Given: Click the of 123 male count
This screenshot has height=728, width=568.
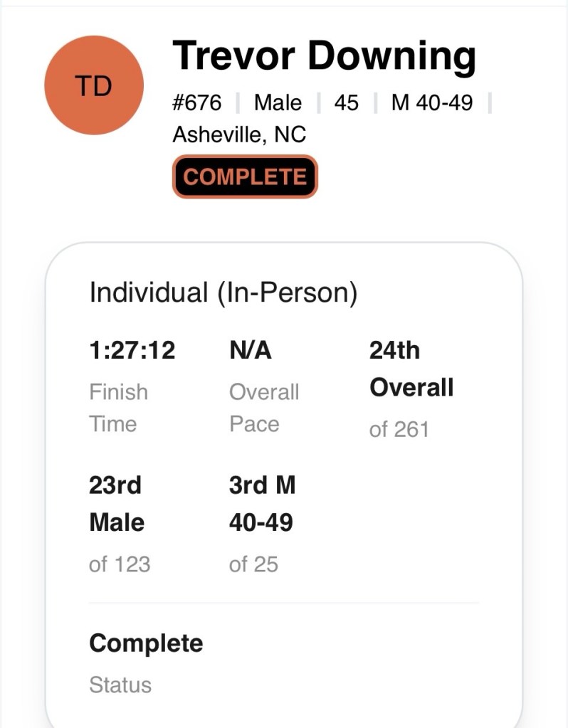Looking at the screenshot, I should 120,564.
